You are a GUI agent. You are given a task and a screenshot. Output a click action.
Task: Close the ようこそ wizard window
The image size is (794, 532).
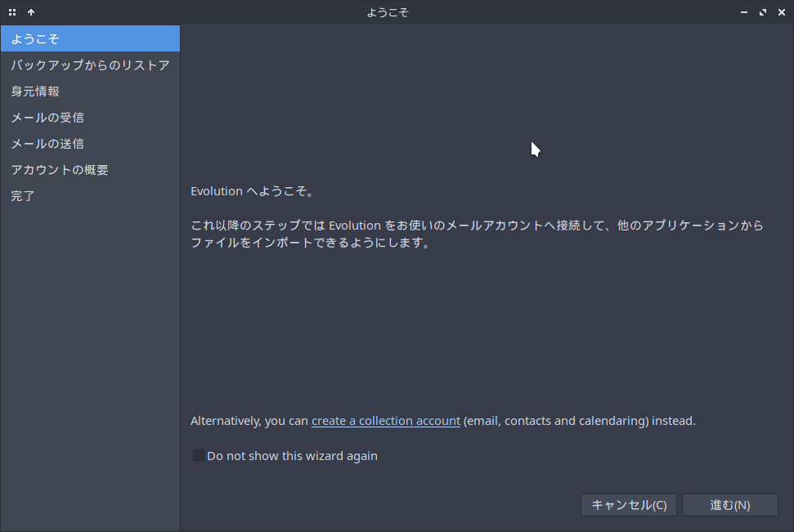[782, 12]
